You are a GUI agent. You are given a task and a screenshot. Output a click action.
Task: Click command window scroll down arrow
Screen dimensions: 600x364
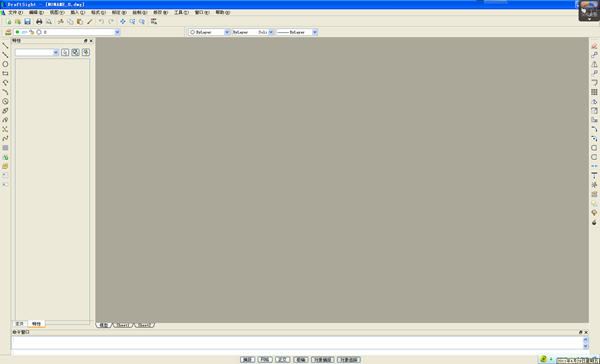coord(585,346)
